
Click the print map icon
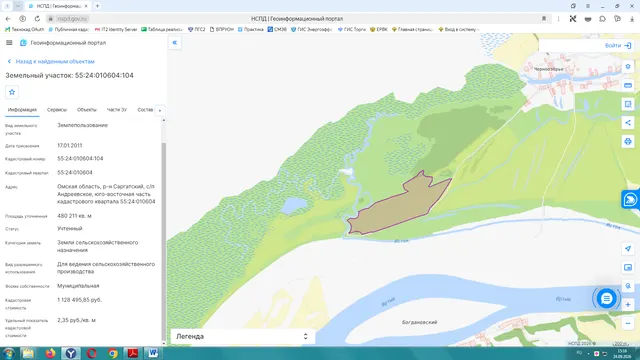coord(628,141)
